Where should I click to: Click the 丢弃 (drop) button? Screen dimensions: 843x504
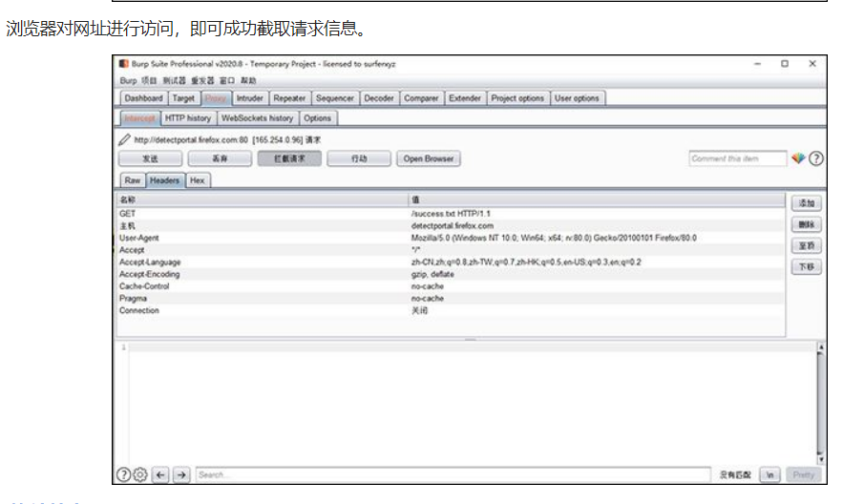click(x=220, y=158)
